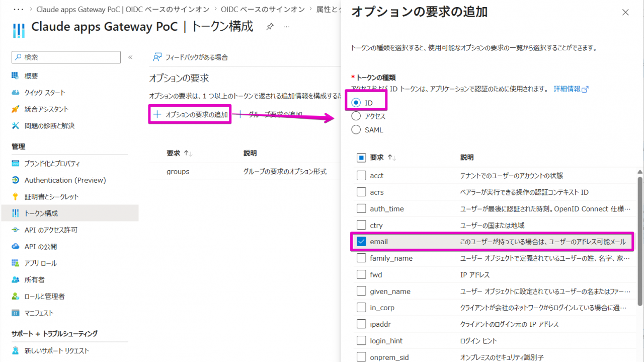Click breadcrumb OIDC ベースのサインオン
This screenshot has height=362, width=644.
click(x=263, y=9)
